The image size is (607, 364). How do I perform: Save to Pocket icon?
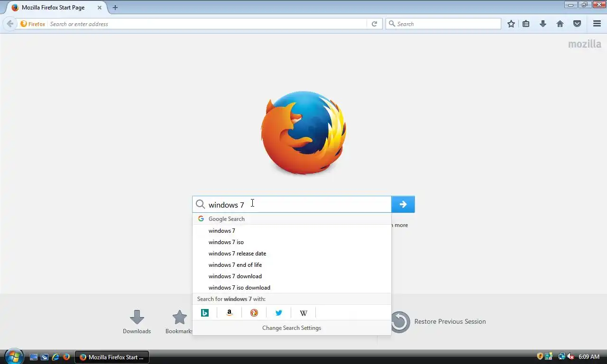tap(577, 24)
